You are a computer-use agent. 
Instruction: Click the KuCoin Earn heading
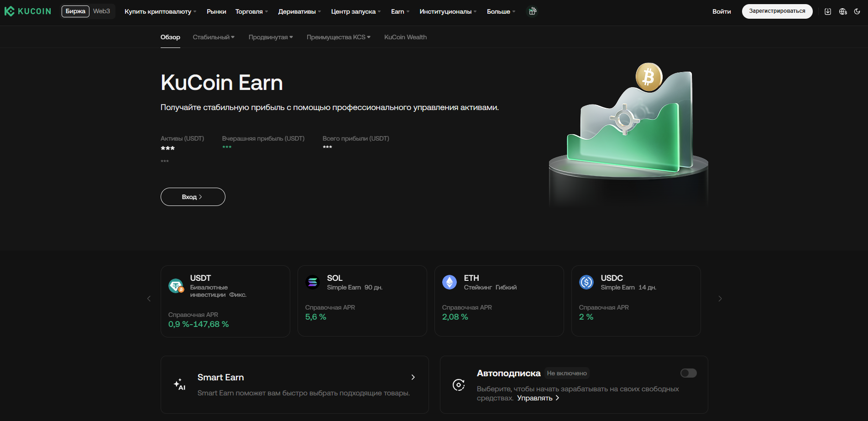coord(222,83)
